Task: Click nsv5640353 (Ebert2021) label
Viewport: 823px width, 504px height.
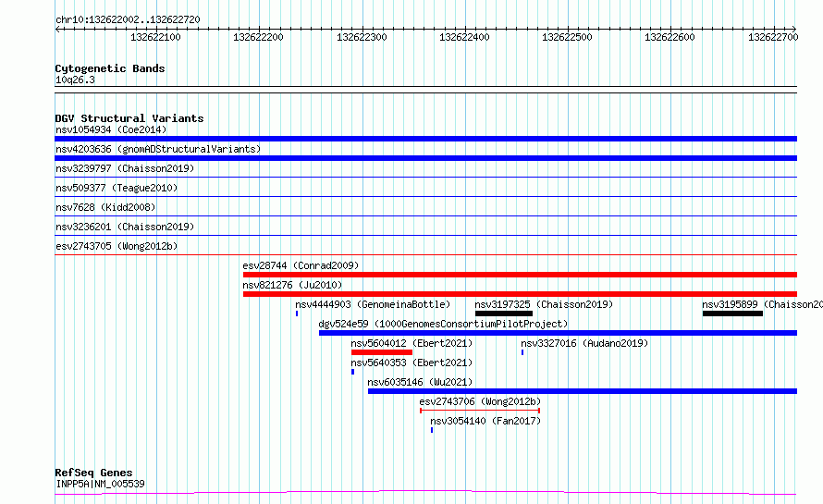Action: (x=411, y=363)
